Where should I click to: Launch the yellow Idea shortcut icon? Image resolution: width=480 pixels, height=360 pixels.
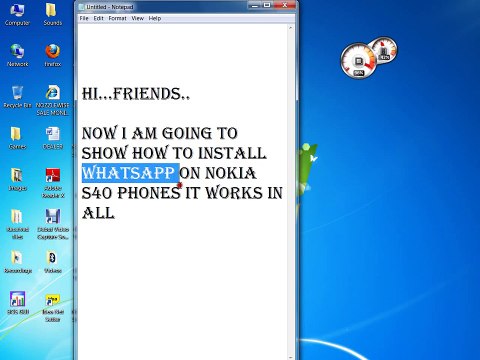[53, 307]
